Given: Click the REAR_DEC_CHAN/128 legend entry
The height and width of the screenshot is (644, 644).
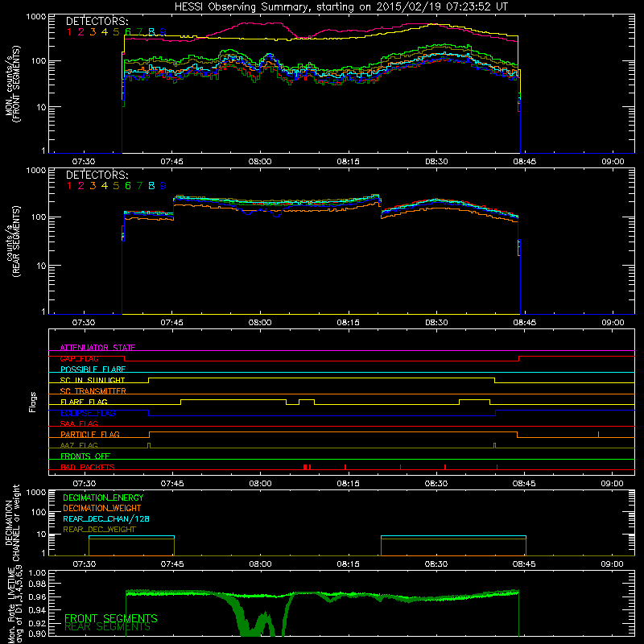Looking at the screenshot, I should (106, 518).
